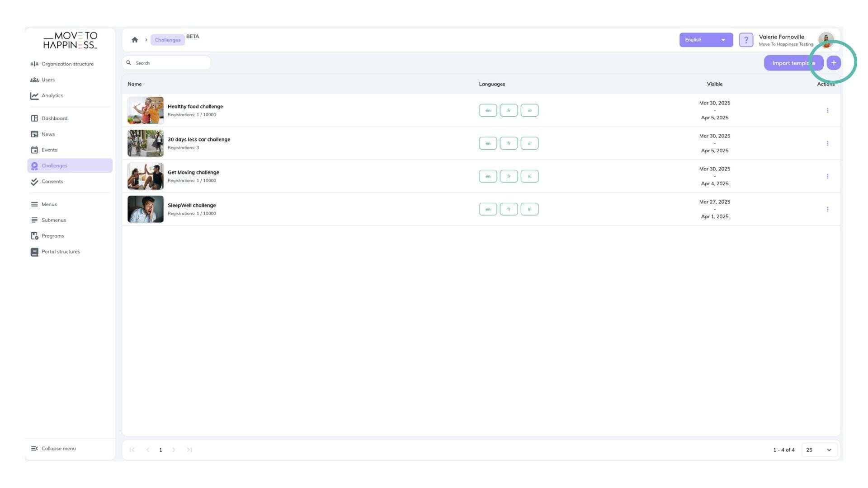Click the Languages column header
Viewport: 868px width, 488px height.
(492, 84)
